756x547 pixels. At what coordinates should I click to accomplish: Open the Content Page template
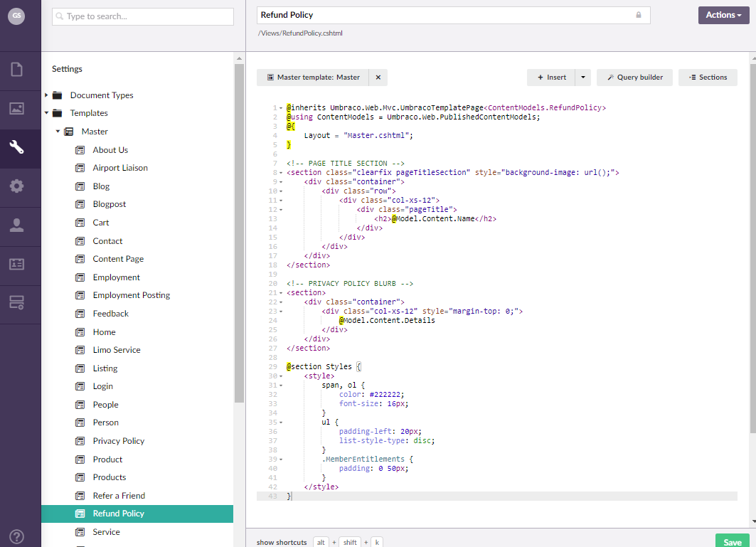coord(118,259)
